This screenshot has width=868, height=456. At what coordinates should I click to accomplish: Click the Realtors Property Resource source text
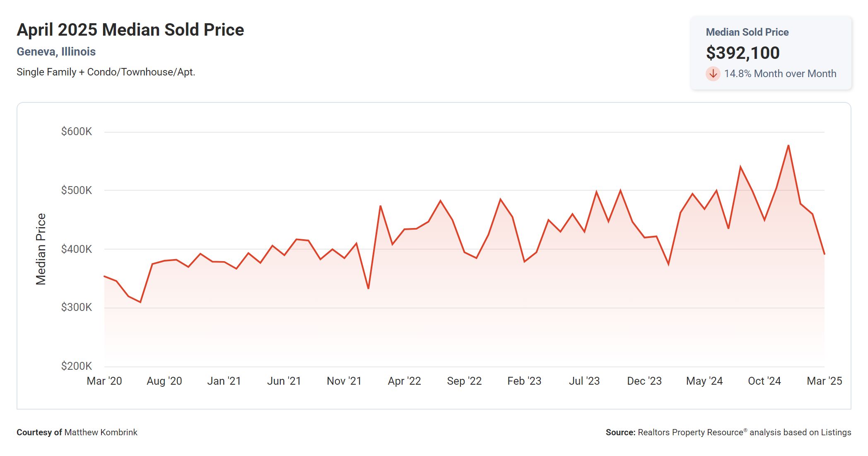[x=690, y=432]
